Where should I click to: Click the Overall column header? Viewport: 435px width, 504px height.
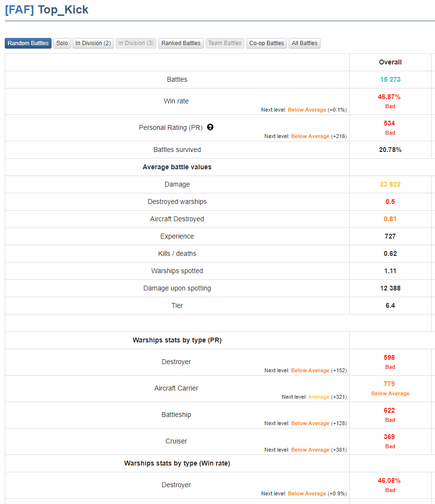pos(390,62)
